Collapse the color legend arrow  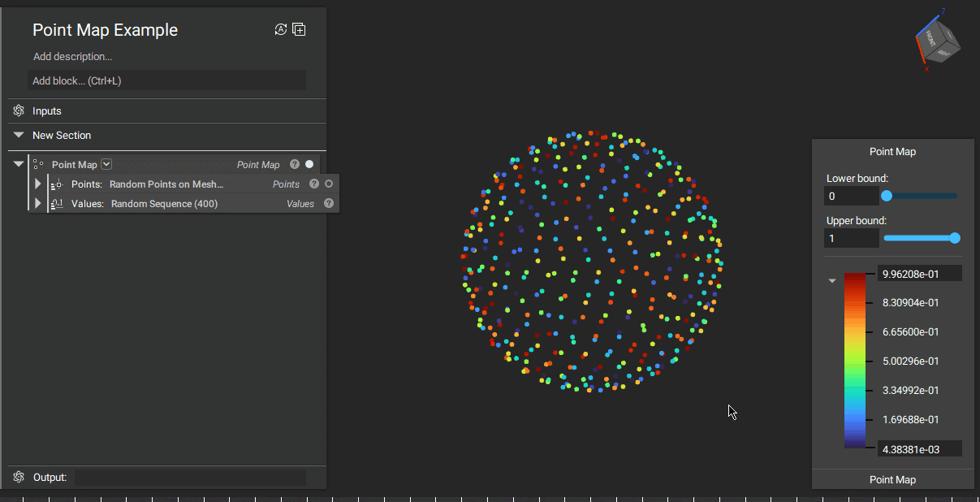[831, 281]
